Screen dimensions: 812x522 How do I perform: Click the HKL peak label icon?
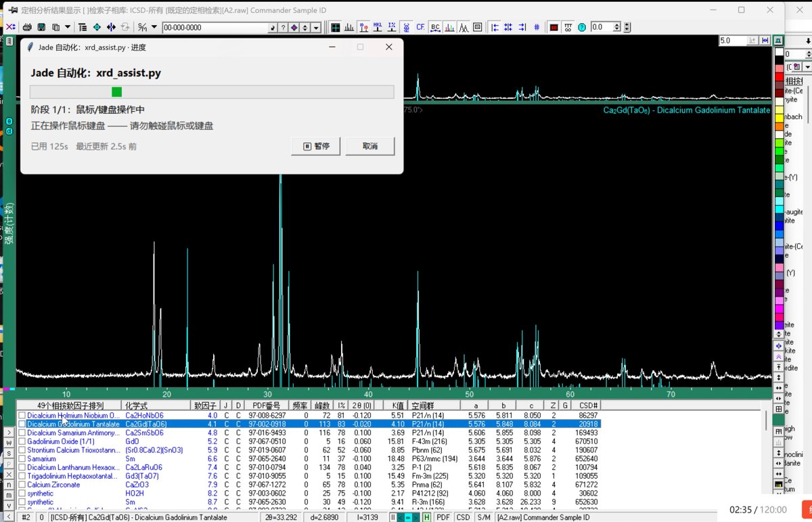click(x=378, y=27)
